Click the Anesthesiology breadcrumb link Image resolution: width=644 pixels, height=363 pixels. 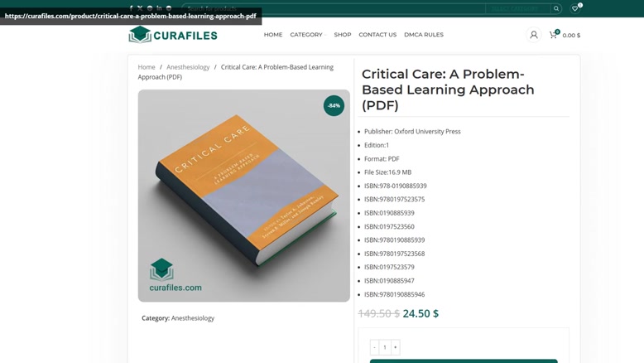(188, 67)
